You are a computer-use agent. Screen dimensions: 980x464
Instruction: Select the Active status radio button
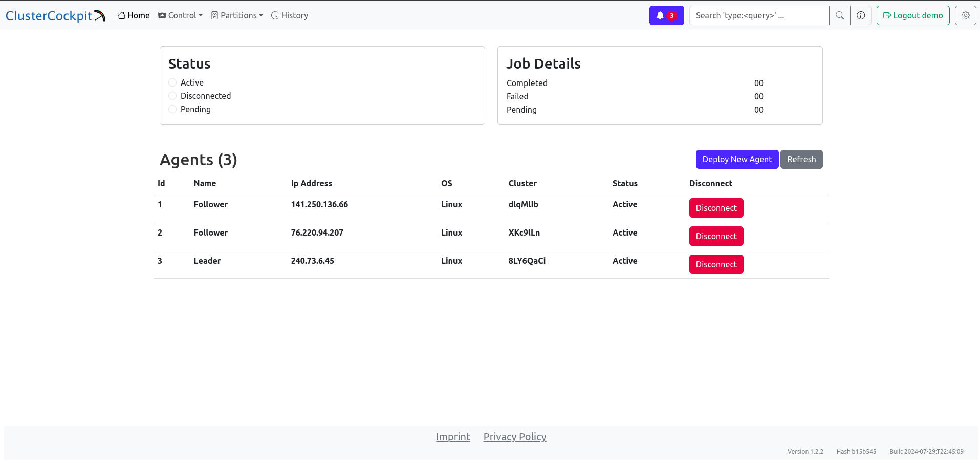click(x=172, y=82)
